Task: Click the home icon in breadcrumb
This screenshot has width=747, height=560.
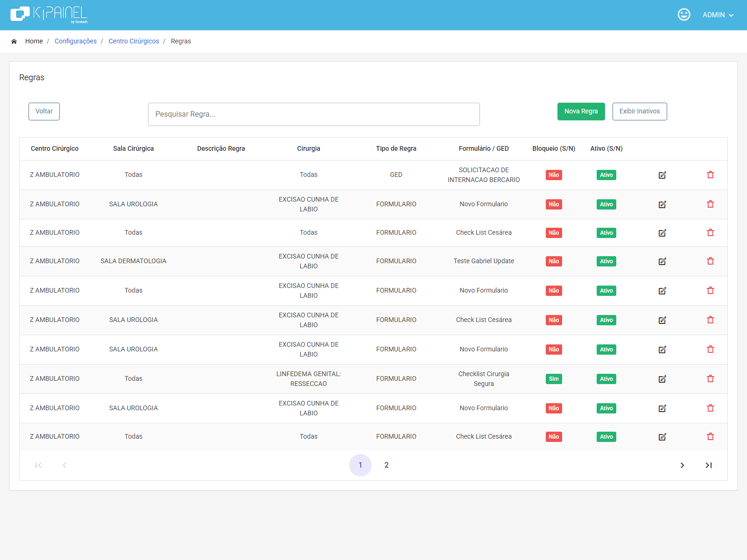Action: coord(14,41)
